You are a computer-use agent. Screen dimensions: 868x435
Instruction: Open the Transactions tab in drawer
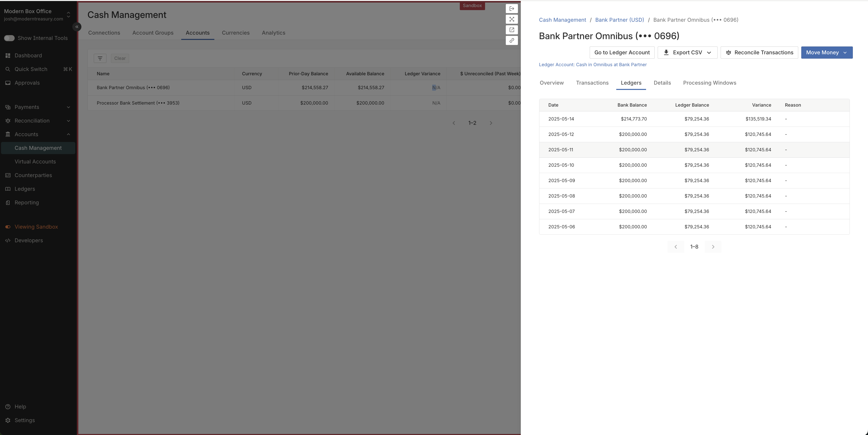592,83
